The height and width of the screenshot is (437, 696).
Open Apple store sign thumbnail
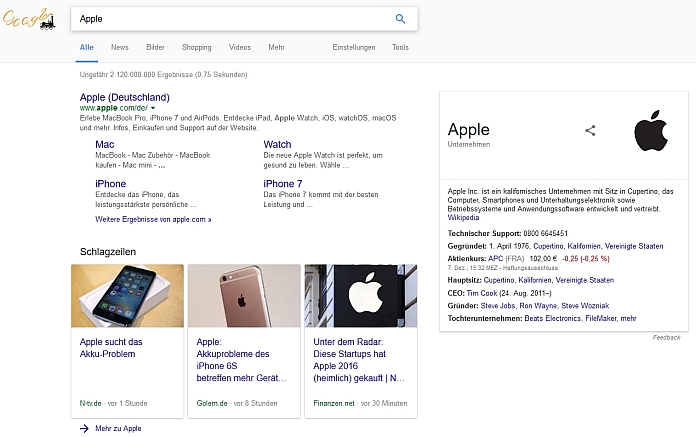point(361,296)
